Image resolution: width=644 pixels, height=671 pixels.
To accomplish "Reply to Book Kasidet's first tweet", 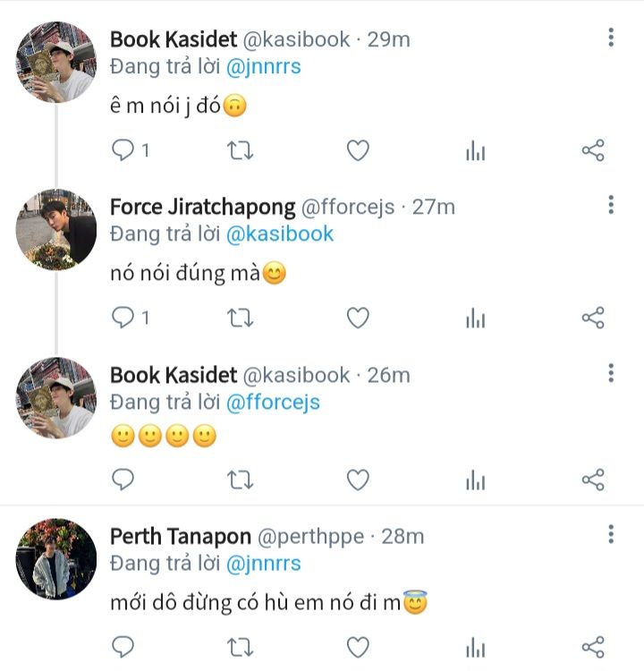I will 123,150.
